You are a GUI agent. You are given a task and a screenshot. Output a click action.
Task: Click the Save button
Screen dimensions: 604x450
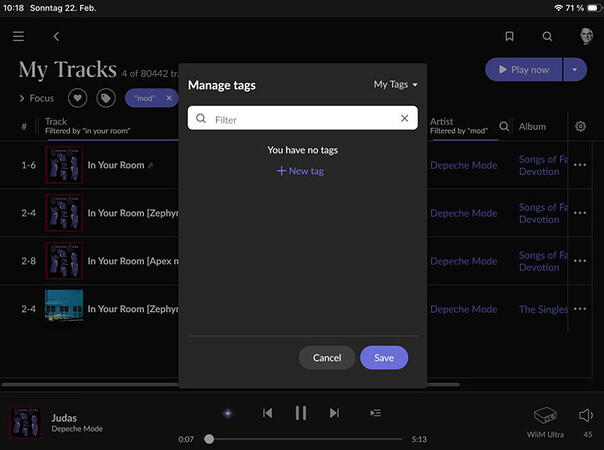(x=384, y=358)
